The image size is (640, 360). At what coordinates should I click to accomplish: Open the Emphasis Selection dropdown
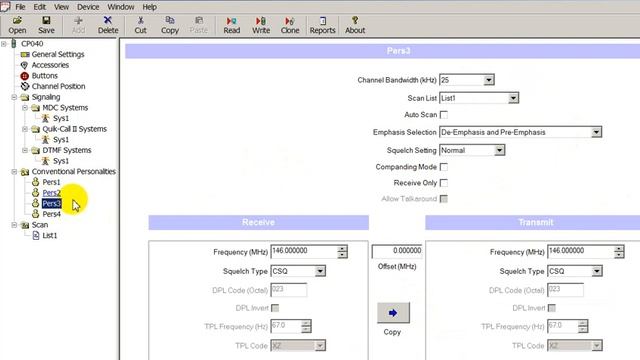[596, 132]
